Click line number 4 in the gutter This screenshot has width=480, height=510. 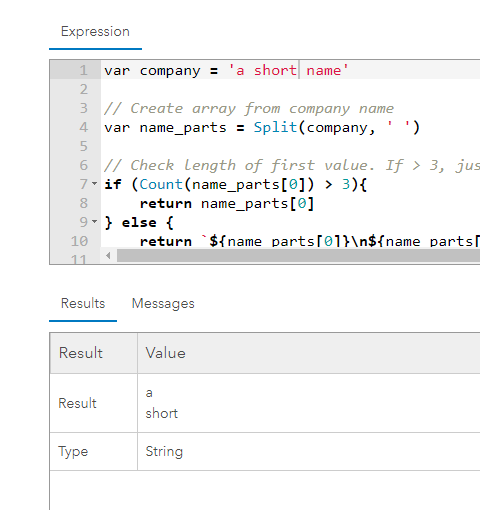click(83, 127)
